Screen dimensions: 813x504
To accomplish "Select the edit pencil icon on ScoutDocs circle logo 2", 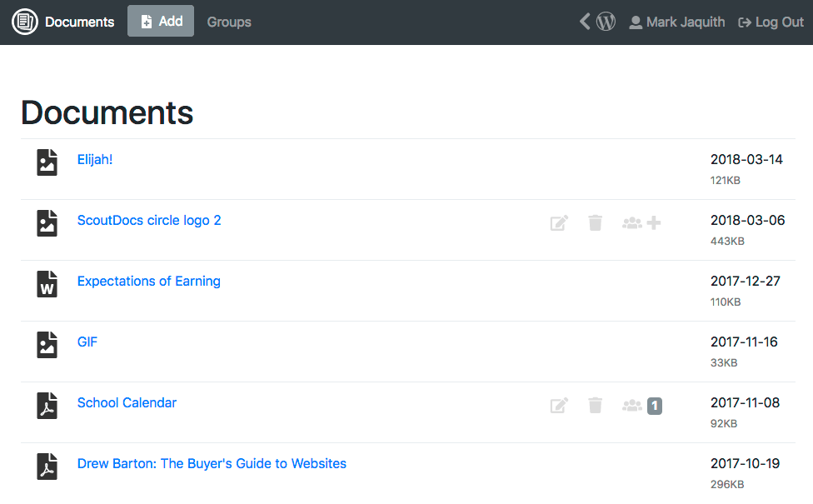I will [x=559, y=222].
